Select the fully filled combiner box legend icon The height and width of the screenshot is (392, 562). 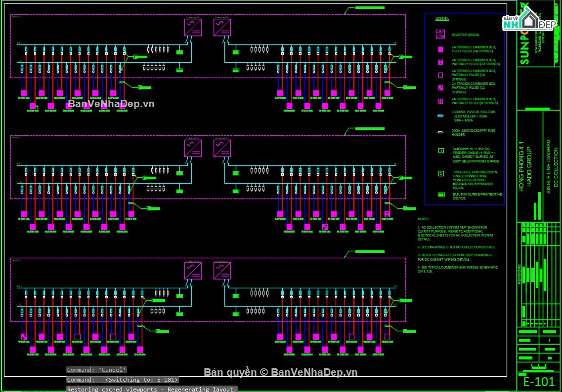[440, 49]
